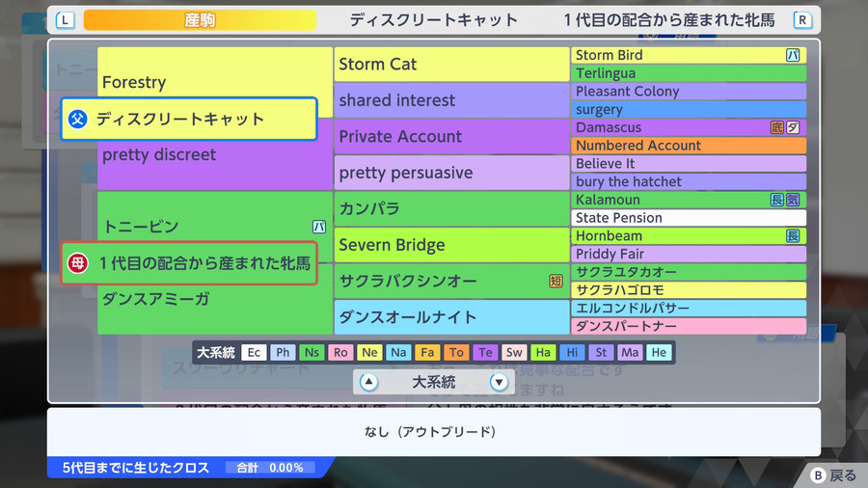Select the 産駒 tab
This screenshot has height=488, width=868.
(200, 20)
